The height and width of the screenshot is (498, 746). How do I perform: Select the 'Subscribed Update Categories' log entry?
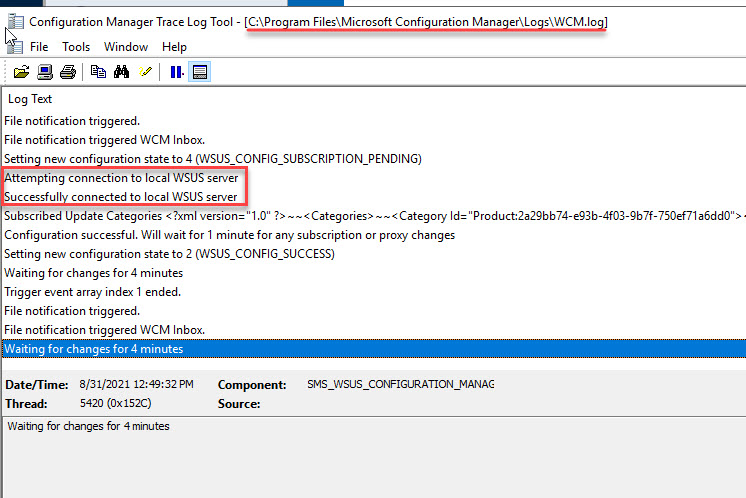pos(300,216)
